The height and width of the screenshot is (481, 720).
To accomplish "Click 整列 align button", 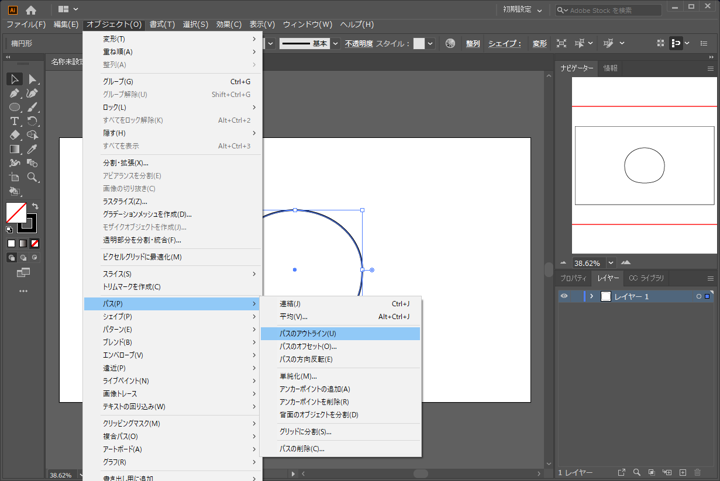I will click(x=472, y=44).
